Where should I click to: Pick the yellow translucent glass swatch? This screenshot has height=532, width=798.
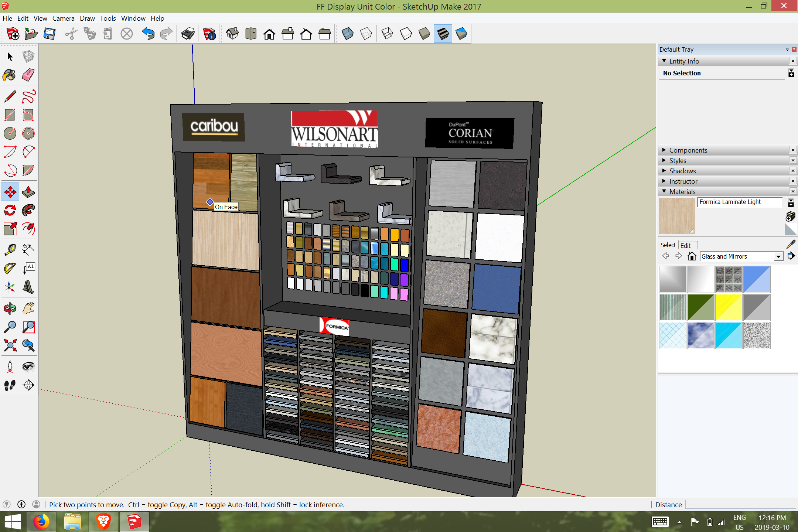[x=729, y=307]
